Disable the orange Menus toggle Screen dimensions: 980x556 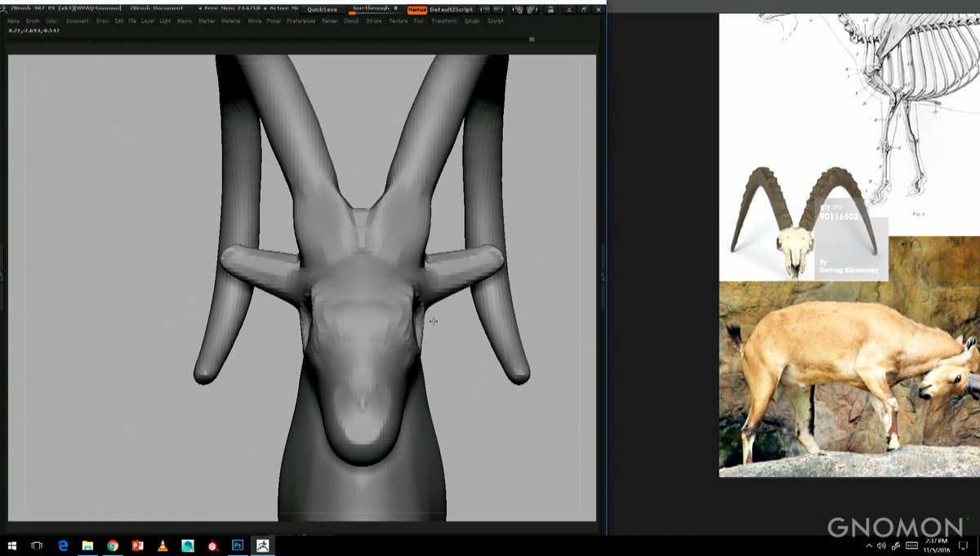(417, 9)
